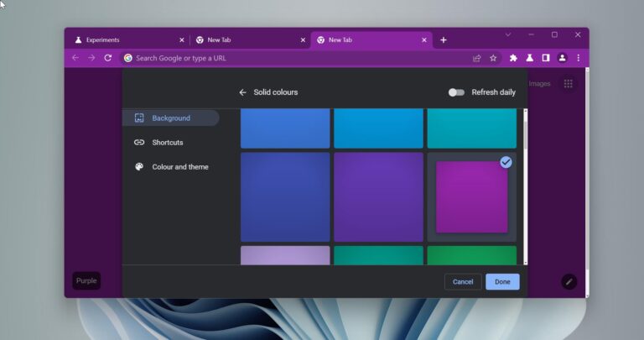Open the profile avatar menu
The image size is (644, 340).
coord(562,58)
